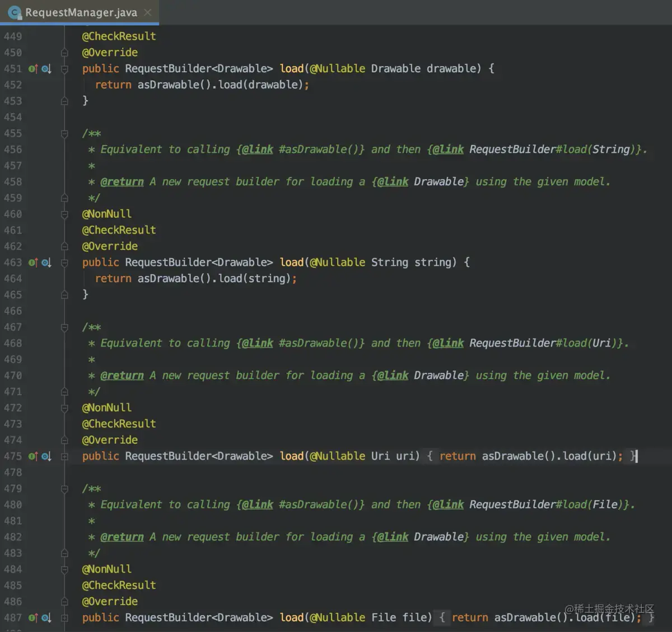
Task: Click the overriding-method gutter icon on line 487
Action: (33, 617)
